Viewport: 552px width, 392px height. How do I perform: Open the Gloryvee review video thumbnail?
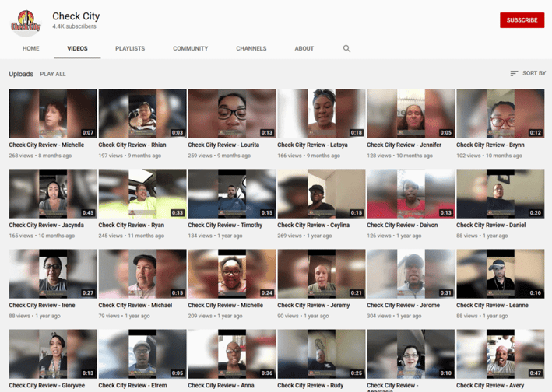click(x=53, y=354)
